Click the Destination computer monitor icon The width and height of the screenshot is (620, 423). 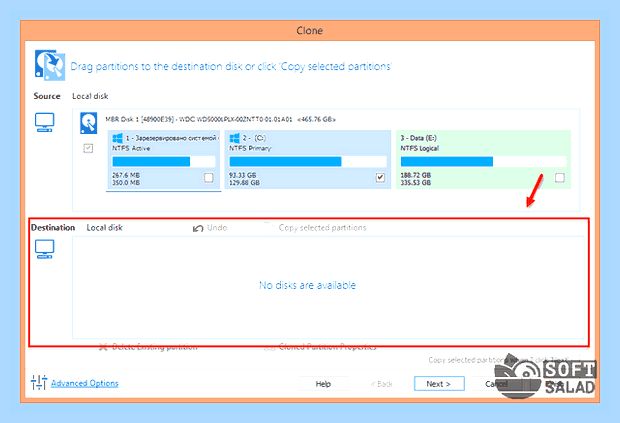[44, 249]
